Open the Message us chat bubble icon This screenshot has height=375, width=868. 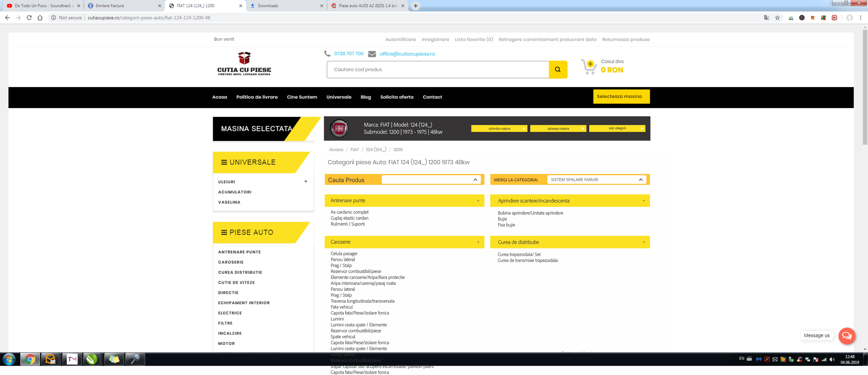click(x=847, y=336)
